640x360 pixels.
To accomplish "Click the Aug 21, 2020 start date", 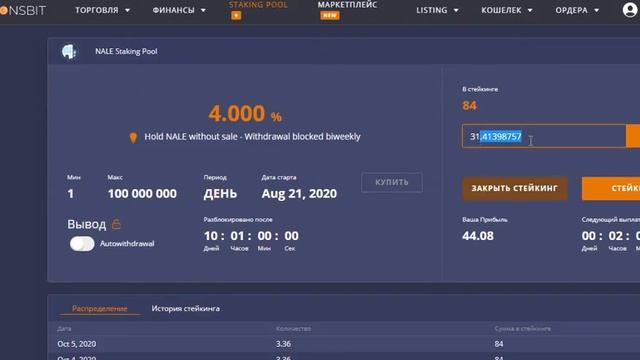I will [x=299, y=193].
